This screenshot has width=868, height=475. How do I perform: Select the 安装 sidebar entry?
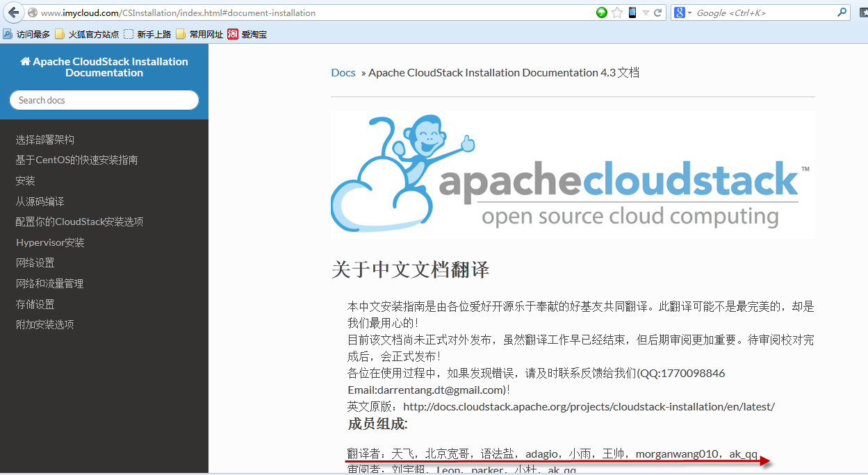point(26,181)
